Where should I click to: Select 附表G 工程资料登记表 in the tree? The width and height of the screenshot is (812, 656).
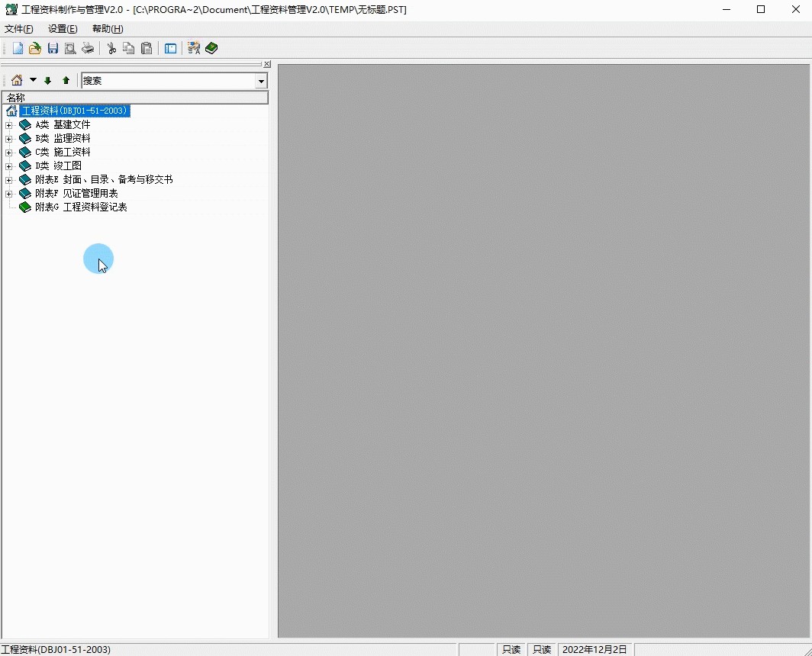[81, 207]
